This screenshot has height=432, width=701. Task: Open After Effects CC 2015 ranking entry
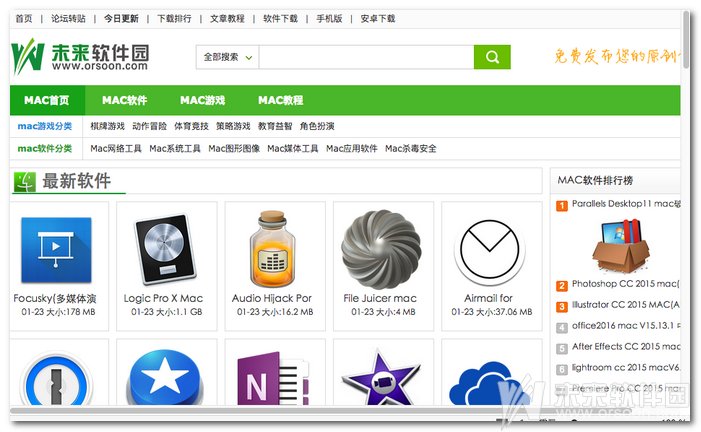click(x=626, y=347)
